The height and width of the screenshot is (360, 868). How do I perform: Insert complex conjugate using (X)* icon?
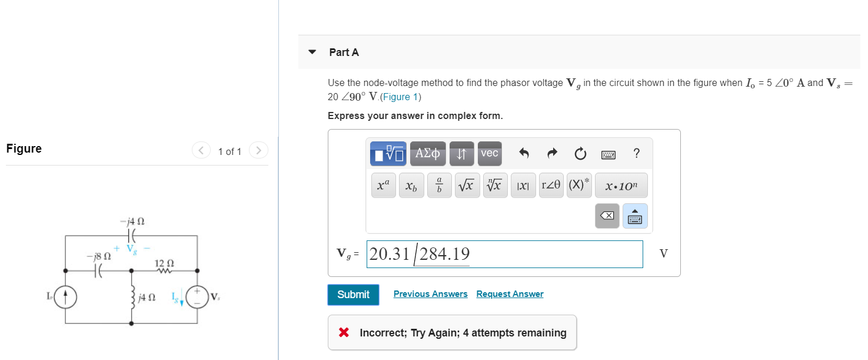(x=579, y=185)
